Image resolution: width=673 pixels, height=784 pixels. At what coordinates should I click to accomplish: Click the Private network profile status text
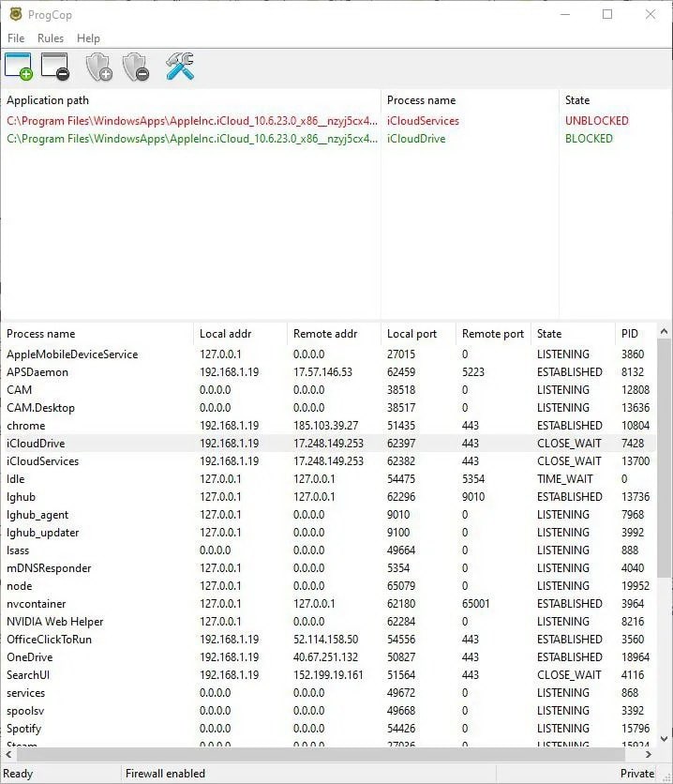click(x=637, y=774)
